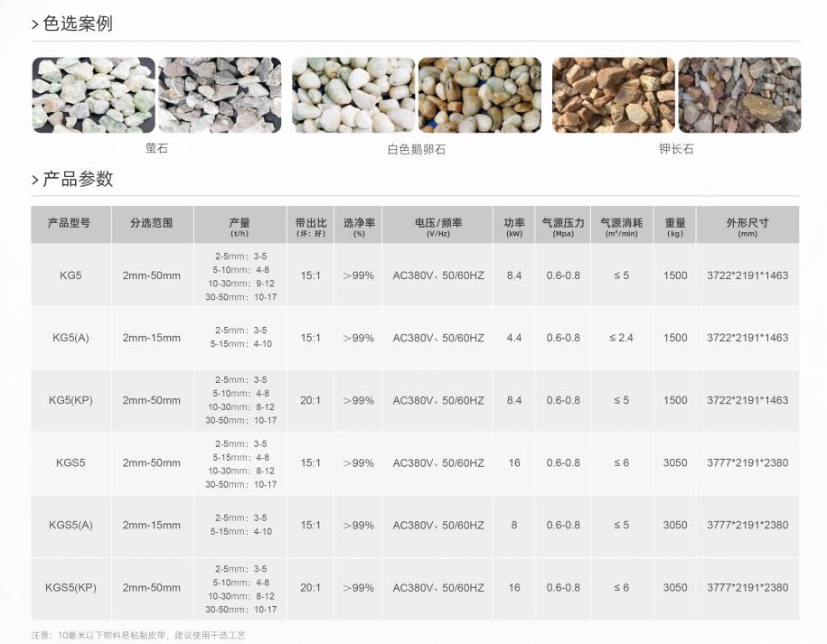The height and width of the screenshot is (644, 827).
Task: Click the 产品型号 column header
Action: 70,225
